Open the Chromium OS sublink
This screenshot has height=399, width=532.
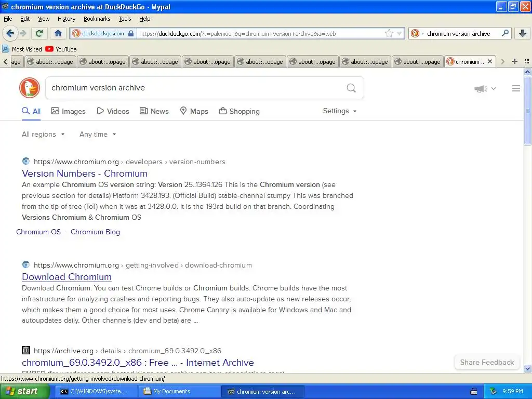pos(38,232)
